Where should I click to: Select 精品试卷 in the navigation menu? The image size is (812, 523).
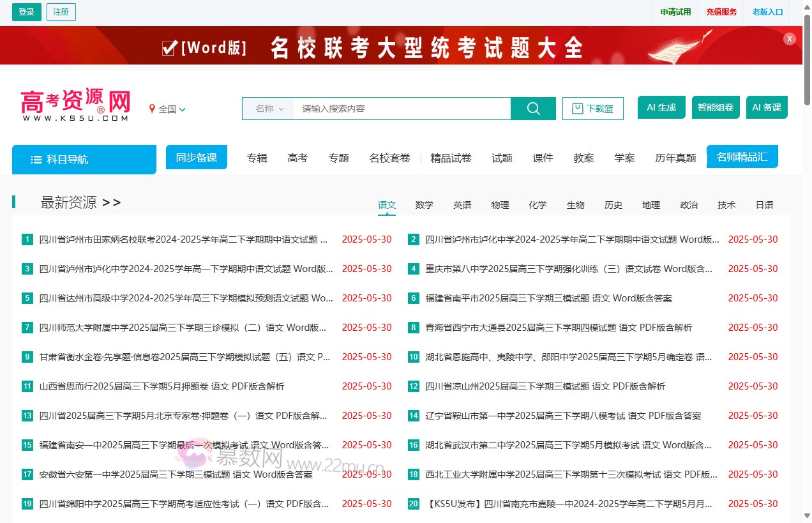(x=451, y=158)
